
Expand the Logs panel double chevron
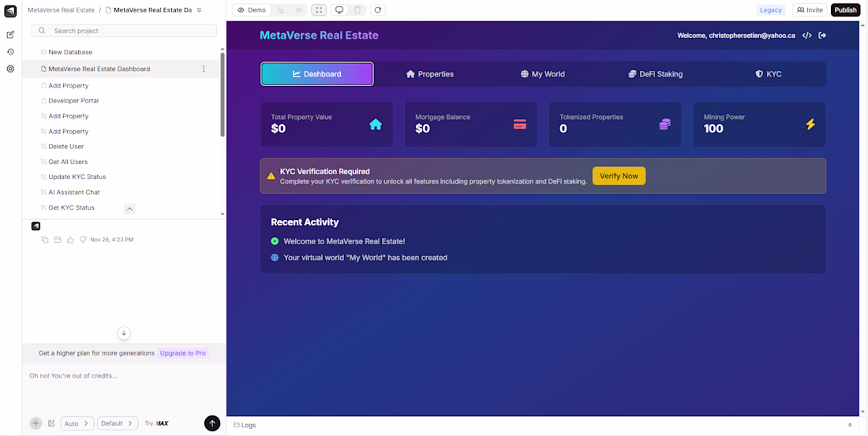[x=850, y=425]
